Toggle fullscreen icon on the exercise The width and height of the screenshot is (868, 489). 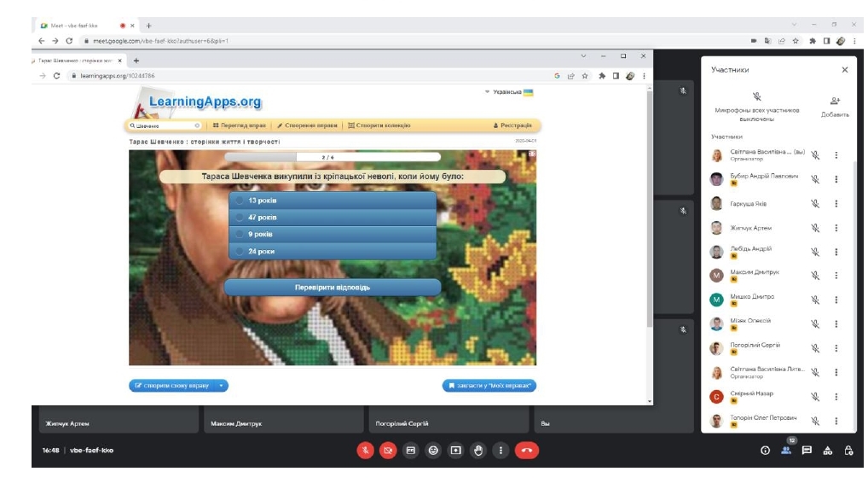click(x=531, y=154)
